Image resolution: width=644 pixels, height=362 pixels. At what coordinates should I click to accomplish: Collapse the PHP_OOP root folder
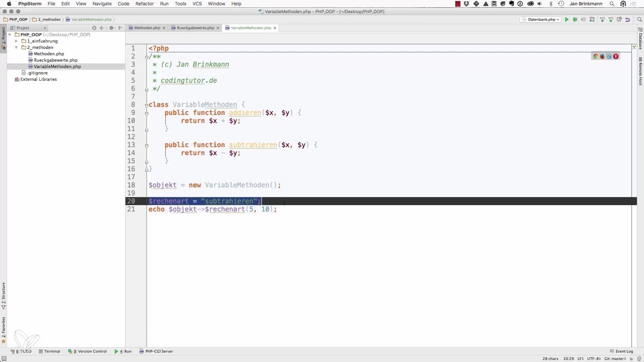click(x=10, y=35)
